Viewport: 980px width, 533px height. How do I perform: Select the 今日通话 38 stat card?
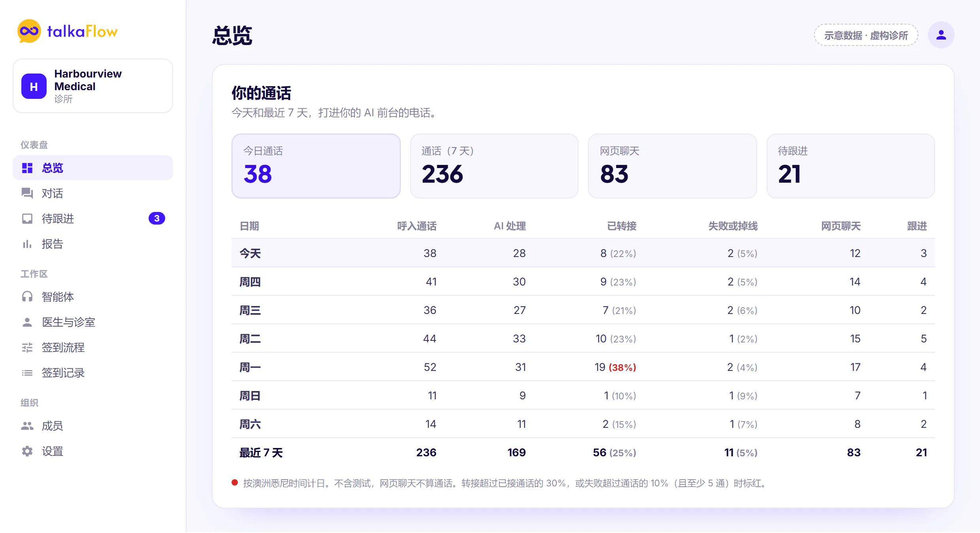click(316, 166)
